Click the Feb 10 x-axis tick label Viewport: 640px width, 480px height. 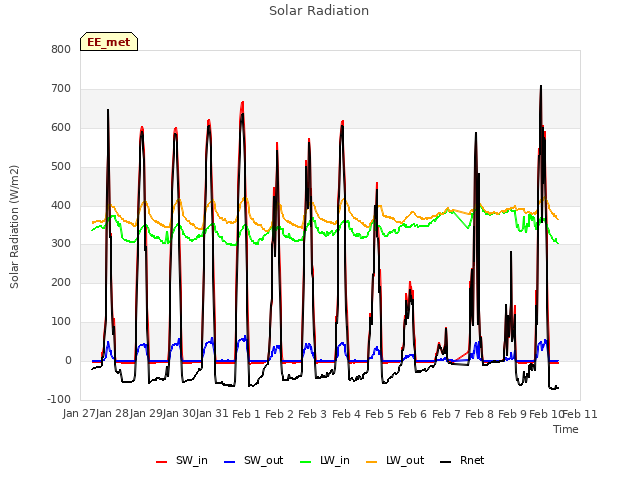click(x=546, y=414)
